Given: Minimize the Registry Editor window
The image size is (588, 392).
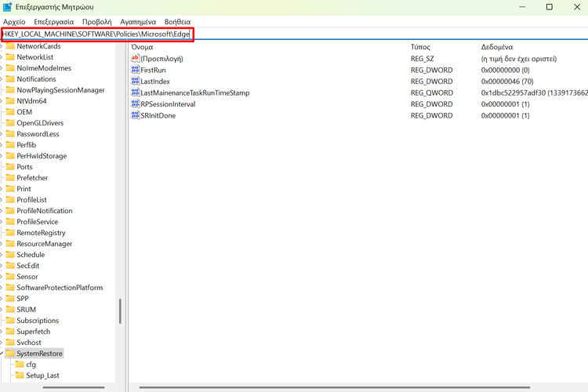Looking at the screenshot, I should 522,7.
